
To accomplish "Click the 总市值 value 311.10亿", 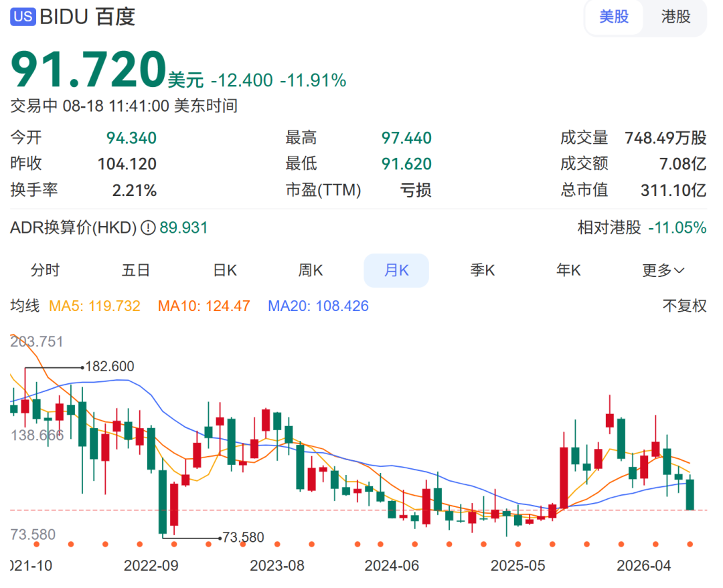I will pos(673,190).
